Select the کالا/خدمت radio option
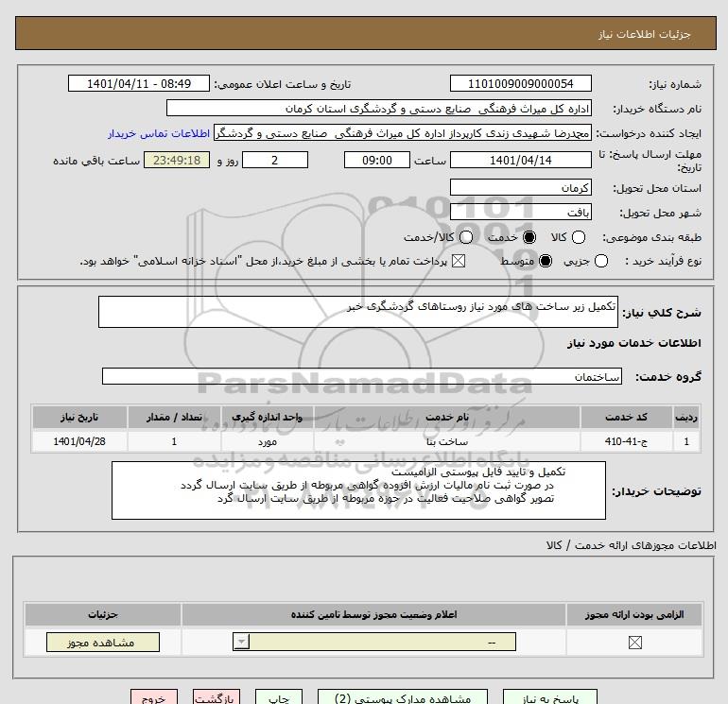 click(466, 237)
